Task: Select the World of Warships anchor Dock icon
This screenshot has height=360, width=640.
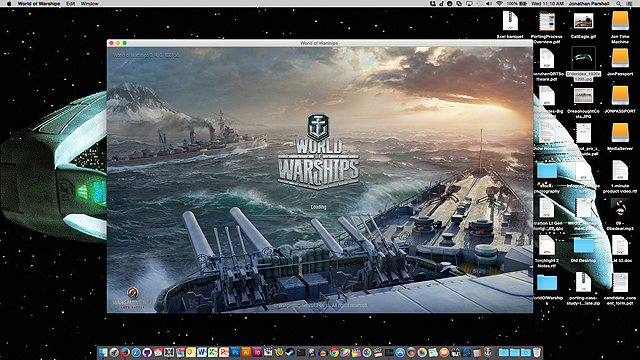Action: click(488, 352)
